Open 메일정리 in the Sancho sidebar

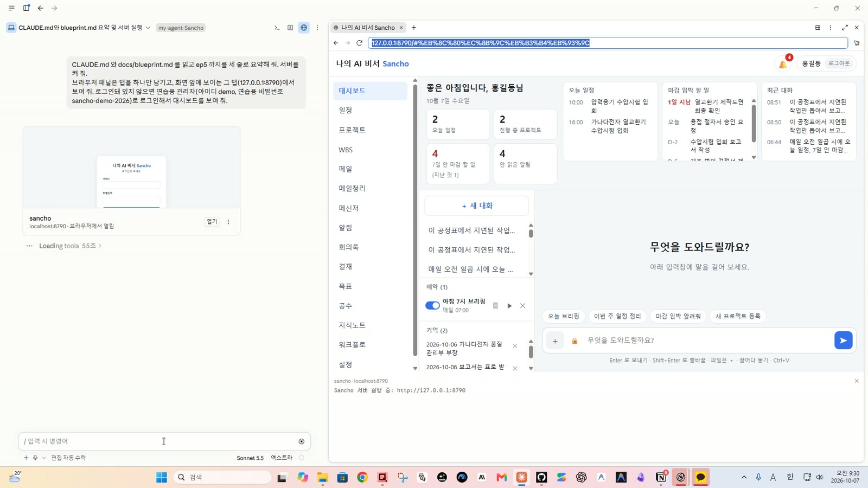[370, 189]
